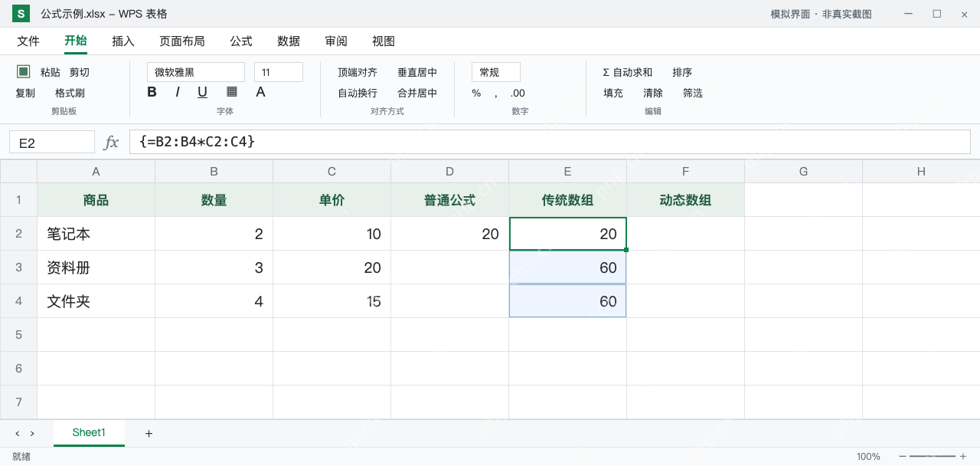Select row 3 header
Image resolution: width=980 pixels, height=466 pixels.
pyautogui.click(x=18, y=267)
